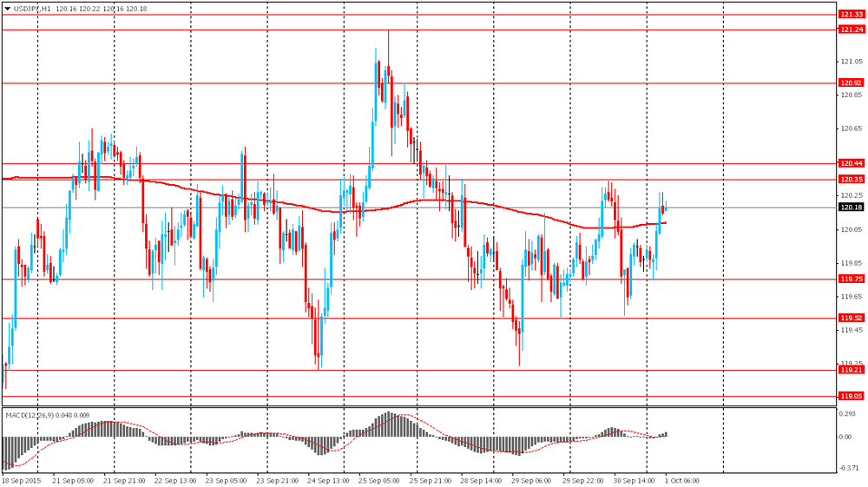Click the 119.45 price scale value
868x487 pixels.
point(852,330)
